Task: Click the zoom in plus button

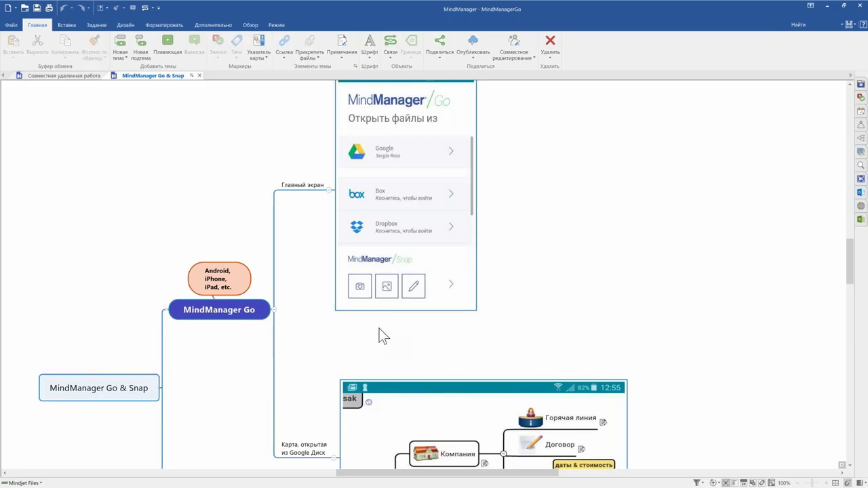Action: tap(825, 483)
